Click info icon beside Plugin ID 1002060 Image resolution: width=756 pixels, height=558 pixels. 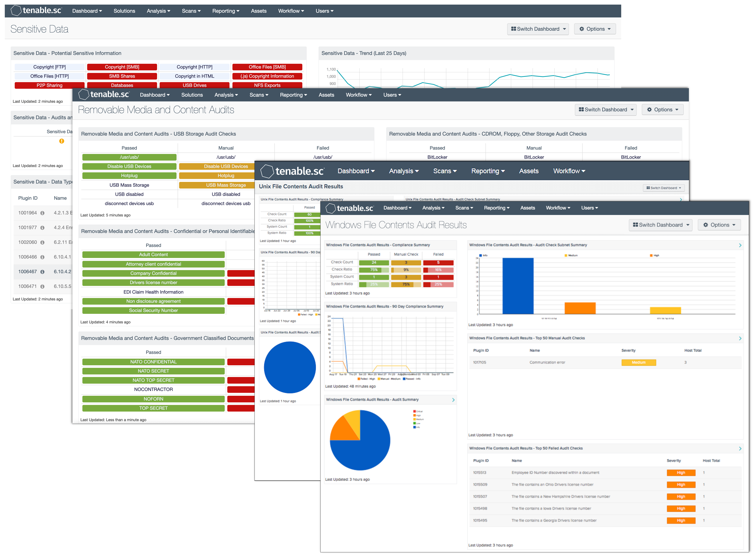42,243
